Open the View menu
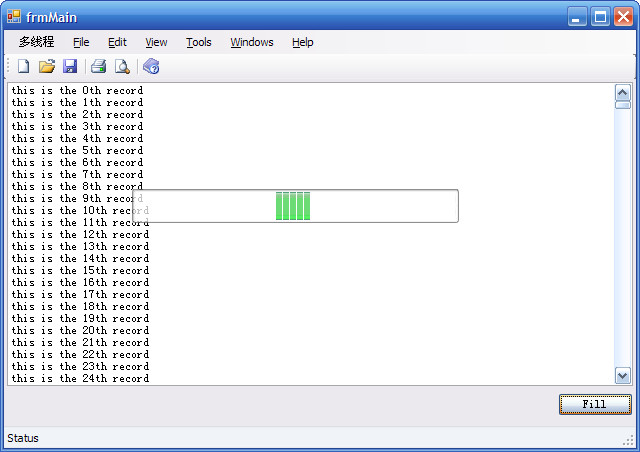The image size is (640, 452). click(x=156, y=42)
